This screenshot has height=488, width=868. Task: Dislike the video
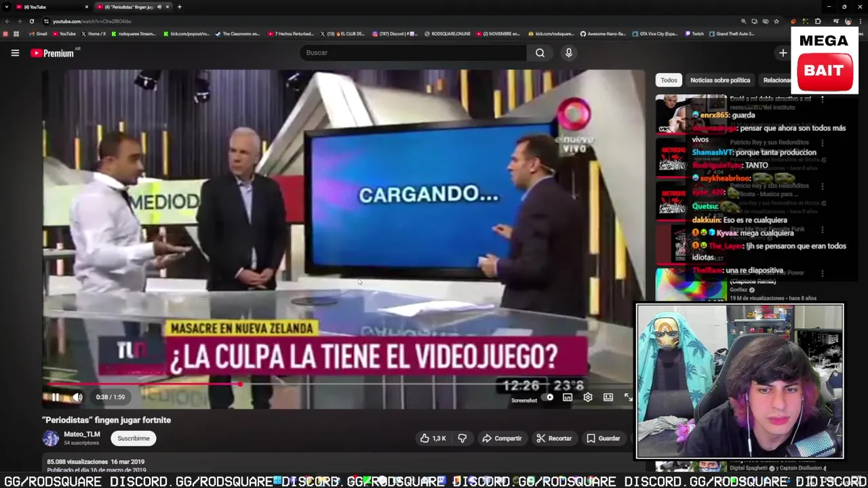coord(462,439)
